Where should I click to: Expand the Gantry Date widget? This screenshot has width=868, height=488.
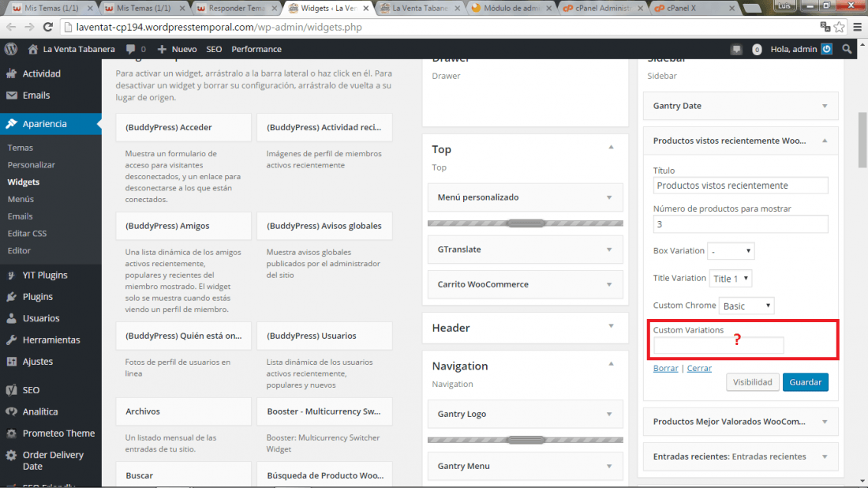(x=825, y=106)
